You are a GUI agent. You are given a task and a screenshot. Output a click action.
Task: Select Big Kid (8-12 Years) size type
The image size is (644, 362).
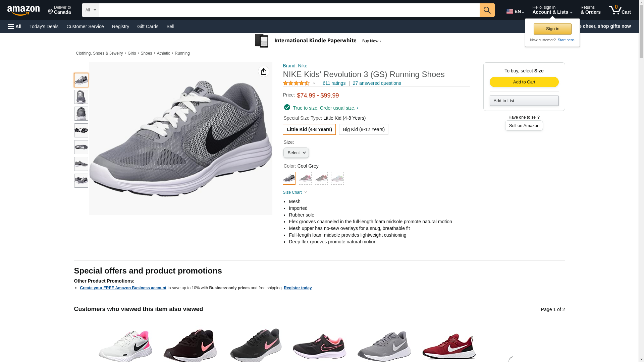click(x=364, y=129)
